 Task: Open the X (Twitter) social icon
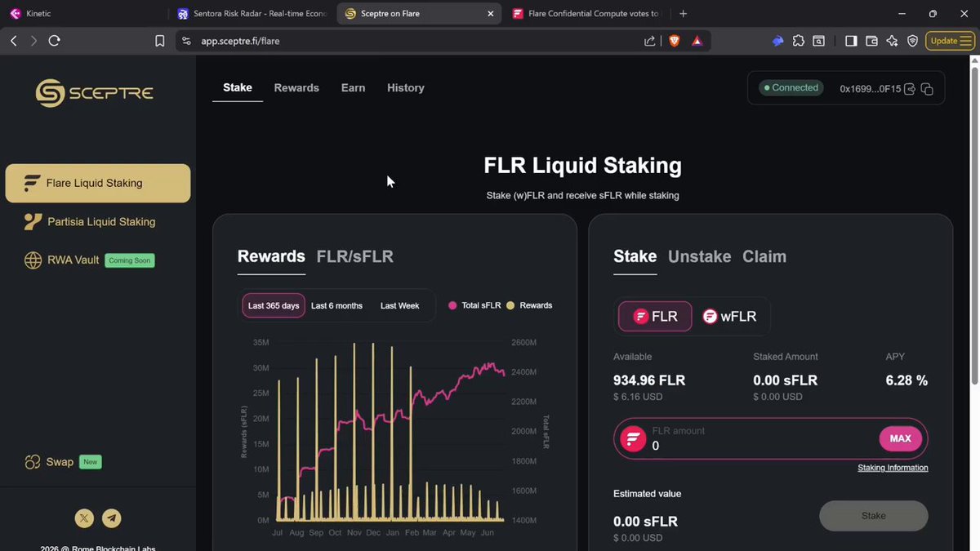click(85, 518)
